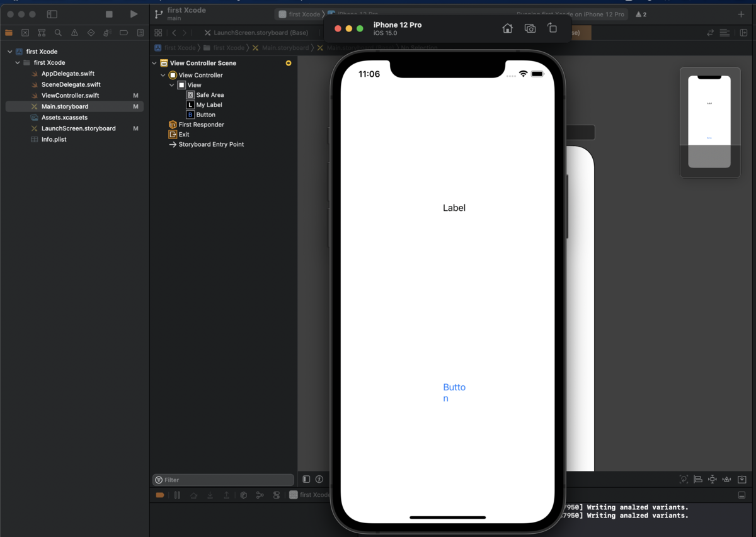Open the related items grid menu
This screenshot has height=537, width=756.
point(158,33)
